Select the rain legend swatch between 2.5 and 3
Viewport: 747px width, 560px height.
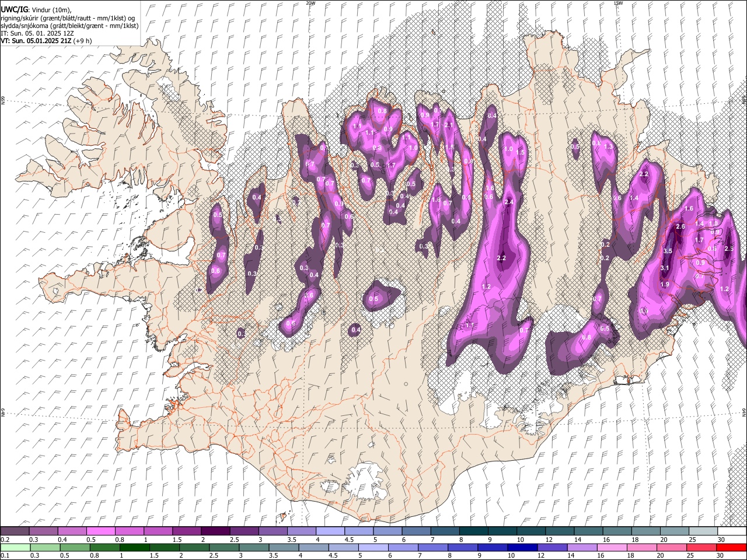224,547
